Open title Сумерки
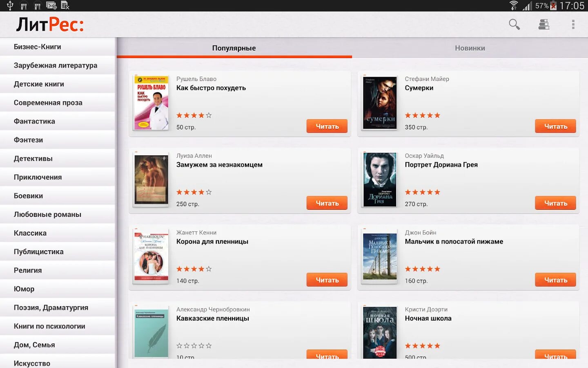 [x=419, y=88]
